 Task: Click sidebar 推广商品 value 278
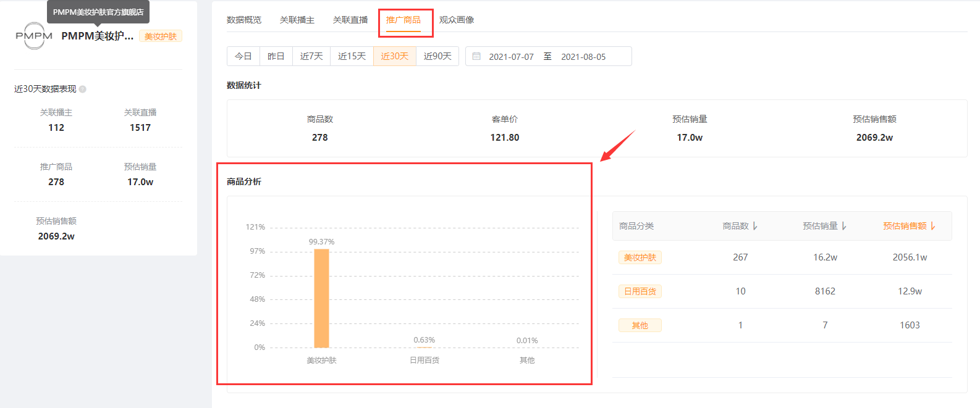click(x=56, y=182)
